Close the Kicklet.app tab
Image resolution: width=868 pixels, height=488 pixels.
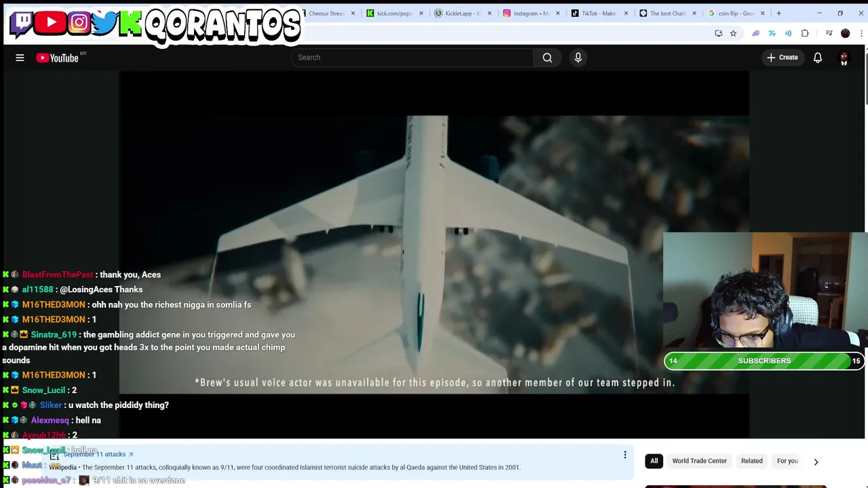pyautogui.click(x=490, y=13)
